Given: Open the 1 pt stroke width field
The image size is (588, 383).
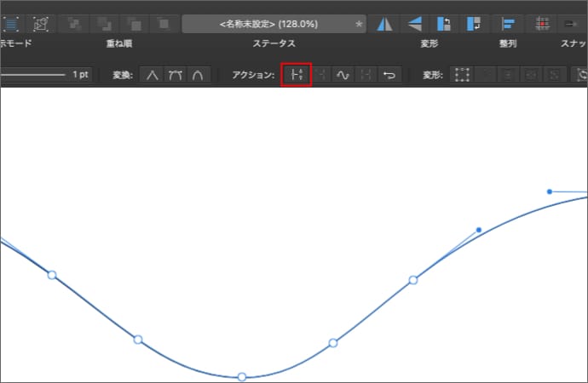Looking at the screenshot, I should (x=81, y=75).
